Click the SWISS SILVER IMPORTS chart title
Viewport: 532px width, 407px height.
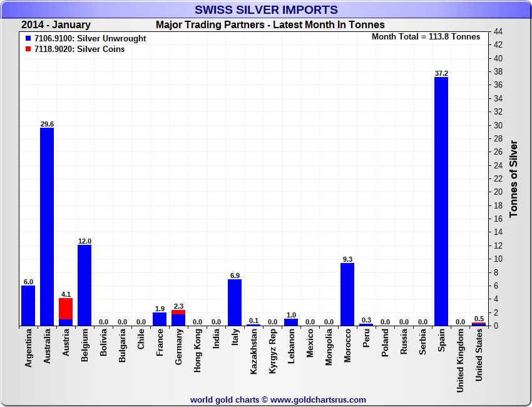click(x=266, y=10)
